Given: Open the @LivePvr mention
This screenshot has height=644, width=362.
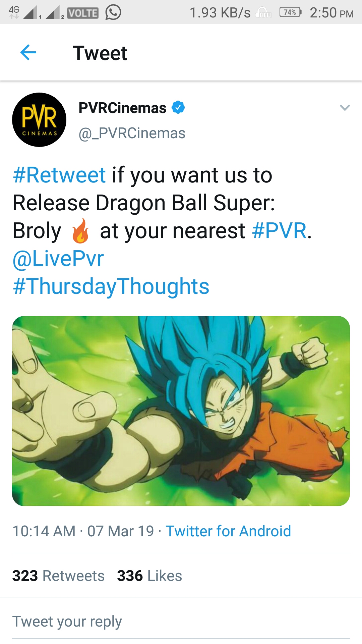Looking at the screenshot, I should (x=58, y=259).
